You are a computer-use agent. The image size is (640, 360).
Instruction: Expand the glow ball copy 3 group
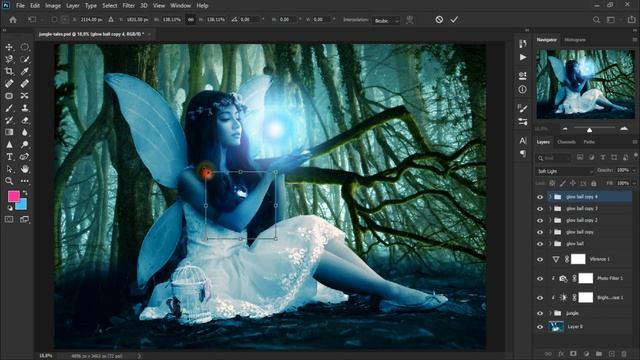550,209
